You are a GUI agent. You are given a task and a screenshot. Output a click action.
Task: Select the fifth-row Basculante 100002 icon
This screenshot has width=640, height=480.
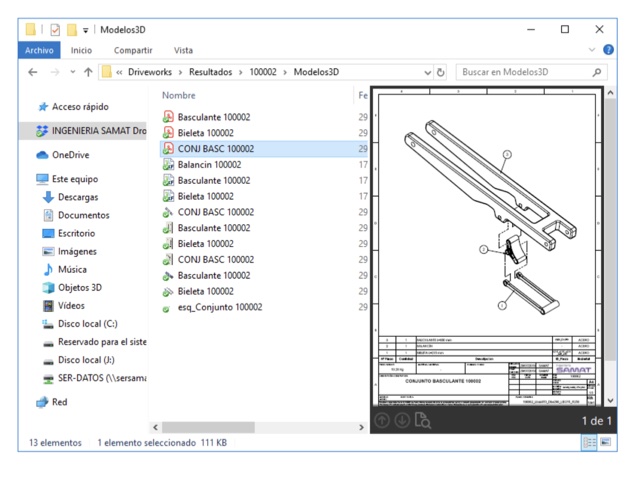pyautogui.click(x=168, y=180)
